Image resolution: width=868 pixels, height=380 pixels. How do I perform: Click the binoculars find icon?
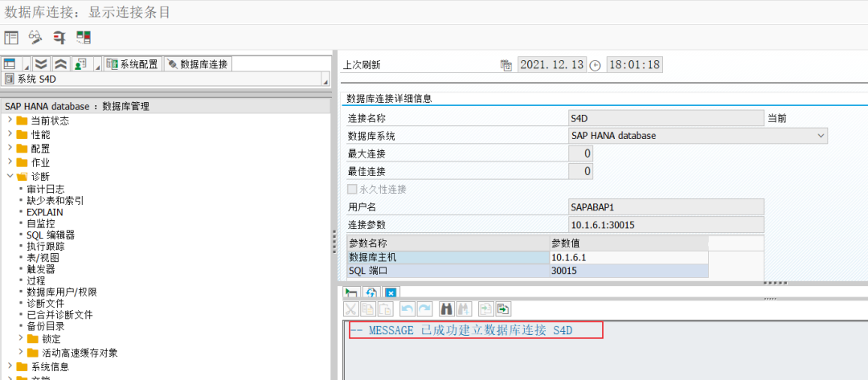click(x=445, y=308)
